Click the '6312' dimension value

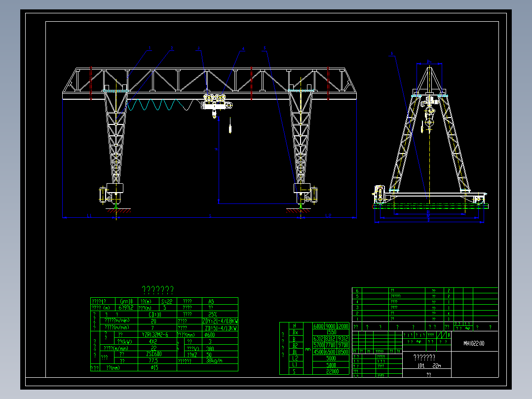click(x=318, y=339)
